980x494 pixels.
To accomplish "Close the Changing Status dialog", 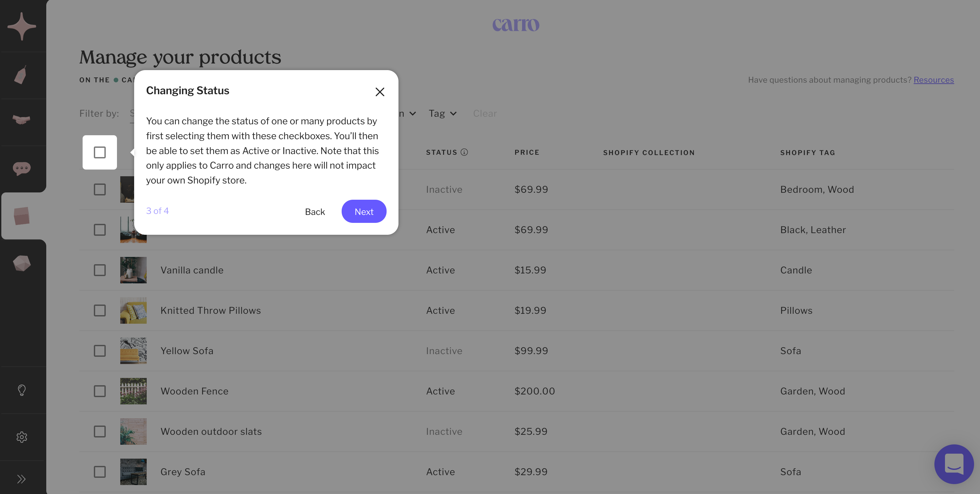I will [x=380, y=92].
